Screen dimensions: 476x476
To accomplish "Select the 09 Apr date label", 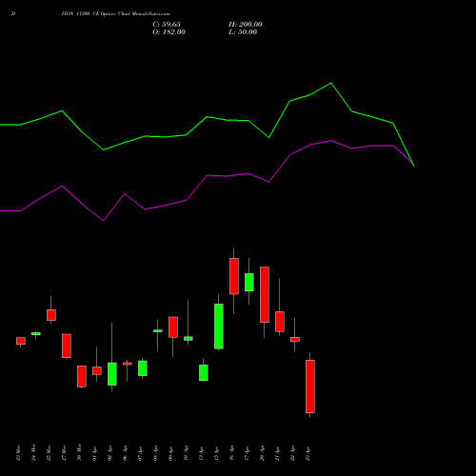I will click(x=170, y=453).
